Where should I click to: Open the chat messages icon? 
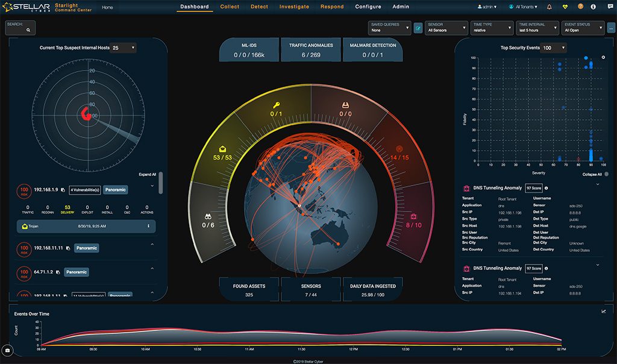610,7
